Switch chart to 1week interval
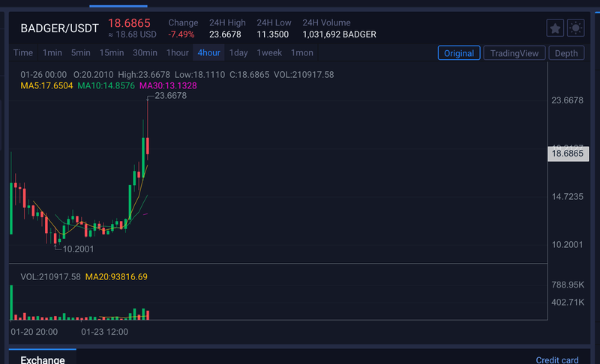Image resolution: width=600 pixels, height=364 pixels. click(x=269, y=52)
